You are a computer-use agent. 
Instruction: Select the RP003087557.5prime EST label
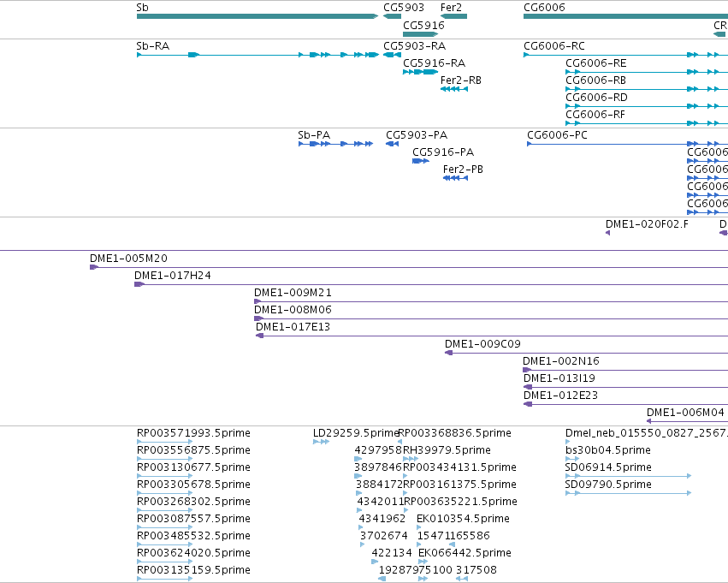pyautogui.click(x=193, y=519)
